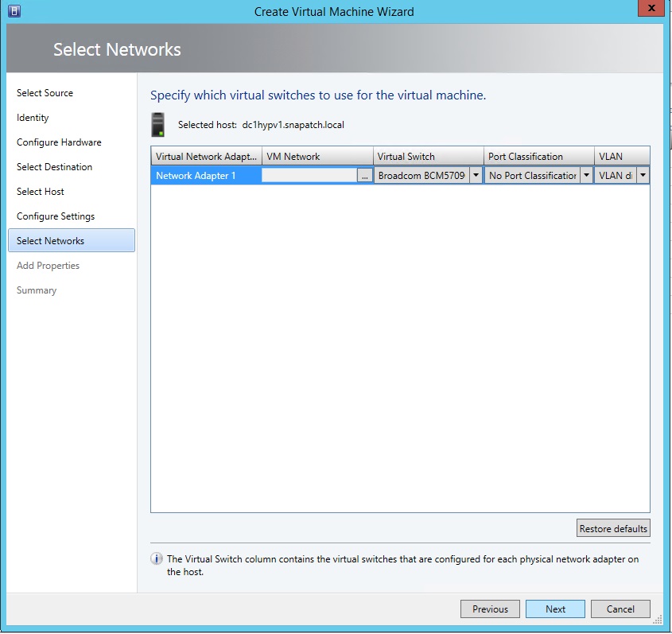This screenshot has width=672, height=634.
Task: Click the VM Network input field
Action: point(309,175)
